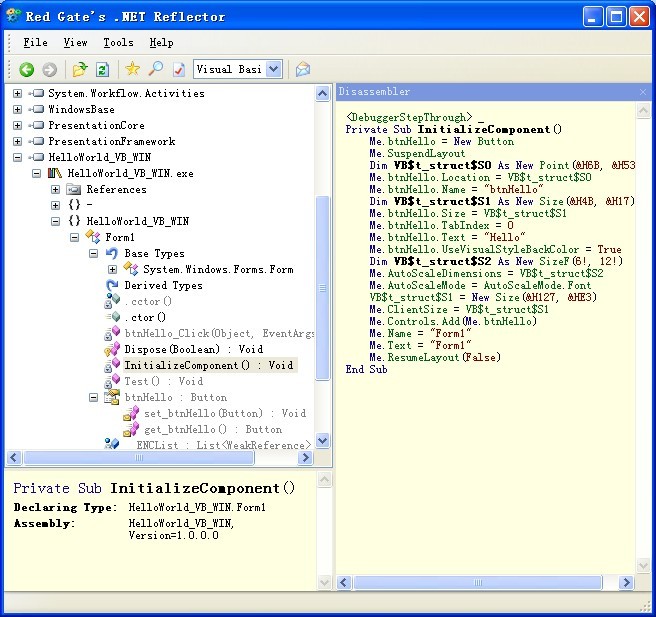The image size is (656, 617).
Task: Click the btnHello property icon
Action: (112, 397)
